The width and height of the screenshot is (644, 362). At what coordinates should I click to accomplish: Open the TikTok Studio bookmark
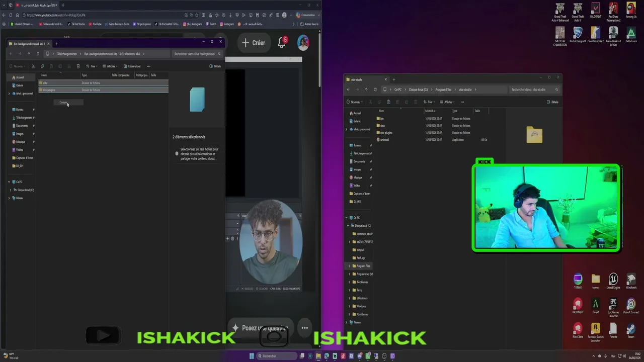point(76,24)
